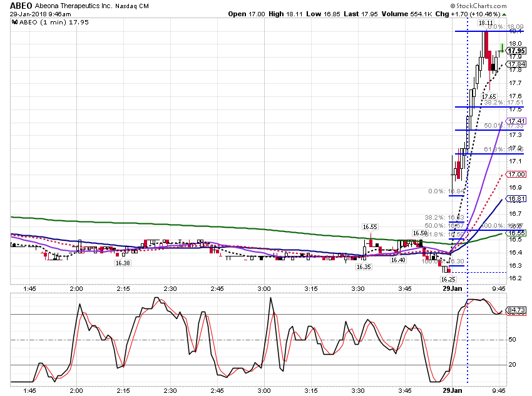Image resolution: width=532 pixels, height=396 pixels.
Task: Click the 17.95 last-price tag on the right axis
Action: (x=516, y=51)
